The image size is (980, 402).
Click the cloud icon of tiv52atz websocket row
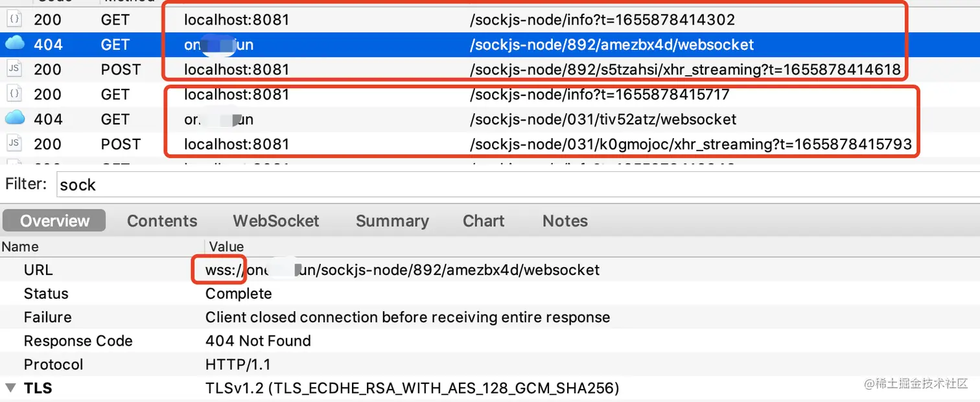[x=14, y=119]
